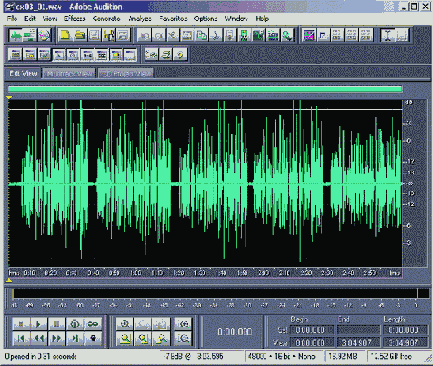This screenshot has height=366, width=433.
Task: Click the Sel Begin time field
Action: coord(311,330)
